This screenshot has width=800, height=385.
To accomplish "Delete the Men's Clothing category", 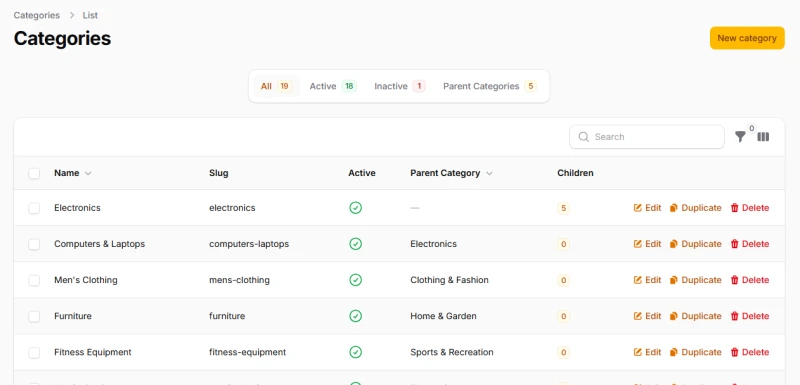I will (750, 280).
